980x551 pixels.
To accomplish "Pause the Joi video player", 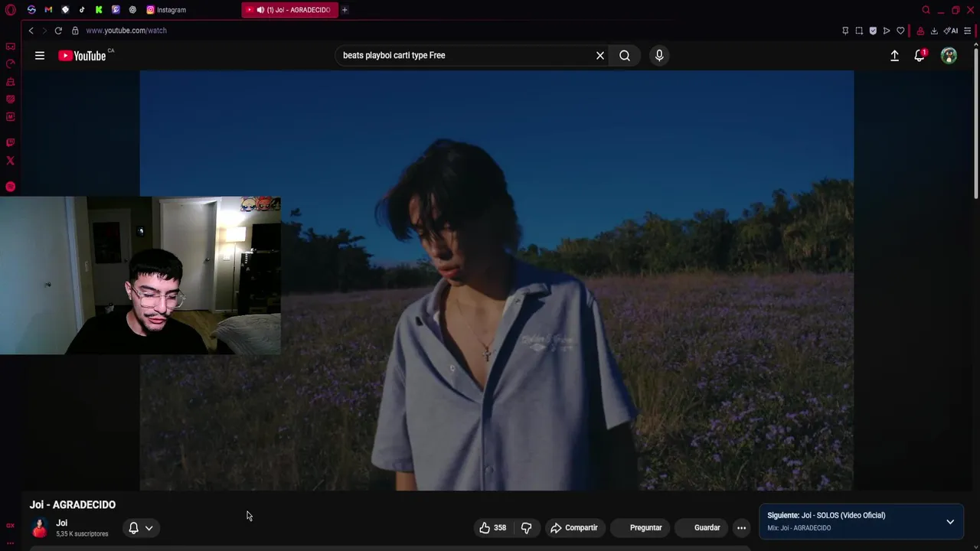I will 496,280.
